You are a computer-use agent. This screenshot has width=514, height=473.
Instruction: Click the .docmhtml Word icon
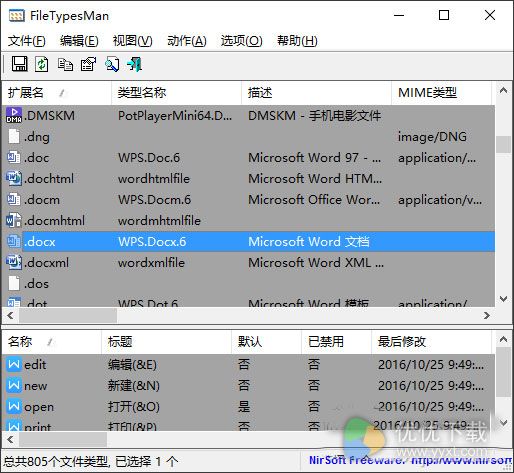pos(14,220)
